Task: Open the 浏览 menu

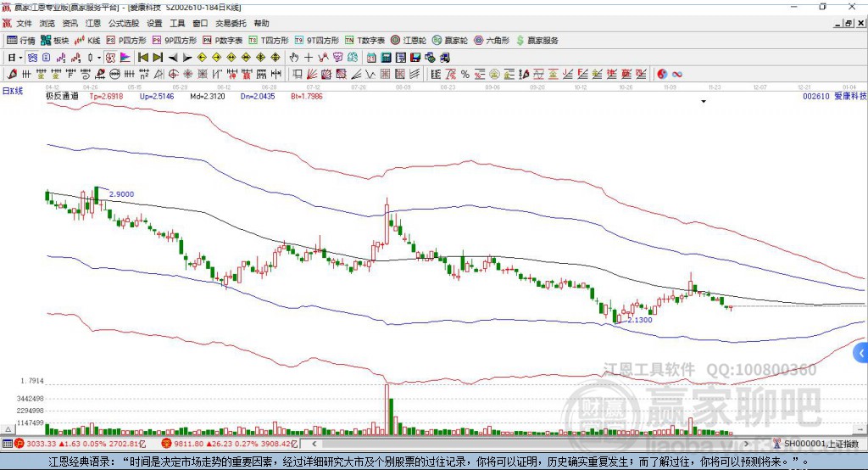Action: pos(47,23)
